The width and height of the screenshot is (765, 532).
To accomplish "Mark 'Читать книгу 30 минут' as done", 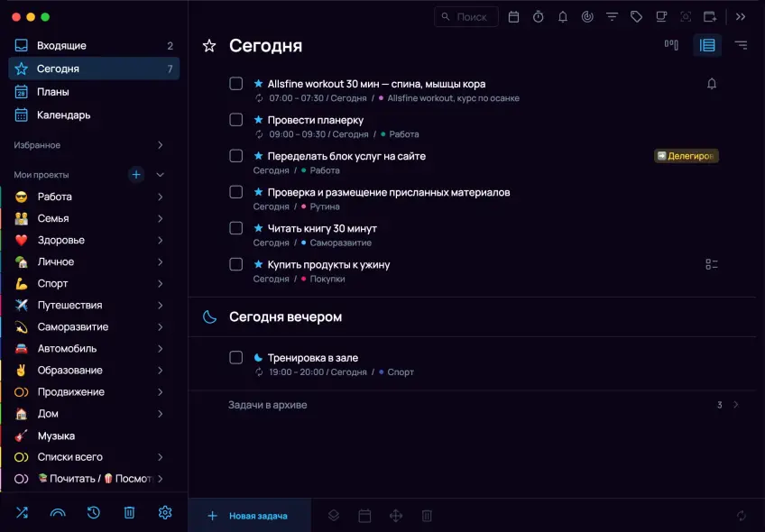I will pos(235,228).
